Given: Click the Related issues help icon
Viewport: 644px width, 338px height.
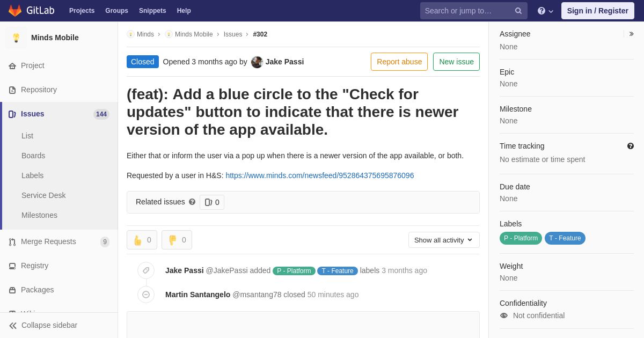Looking at the screenshot, I should 192,202.
